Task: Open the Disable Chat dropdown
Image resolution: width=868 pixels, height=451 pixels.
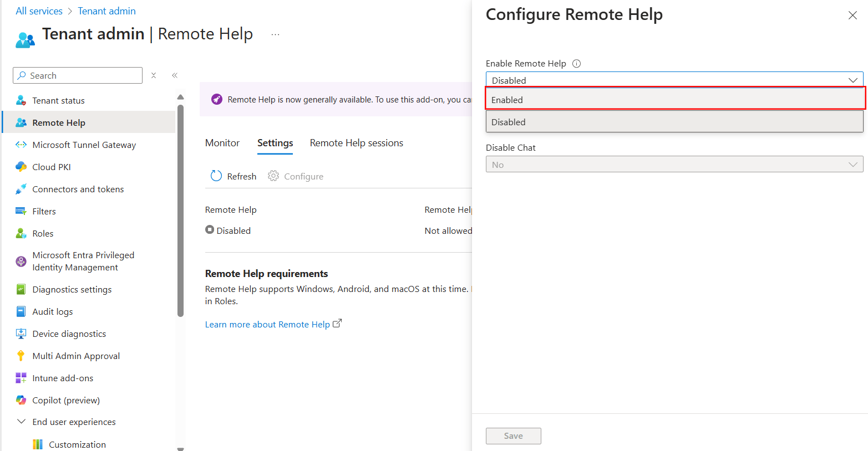Action: [x=674, y=164]
